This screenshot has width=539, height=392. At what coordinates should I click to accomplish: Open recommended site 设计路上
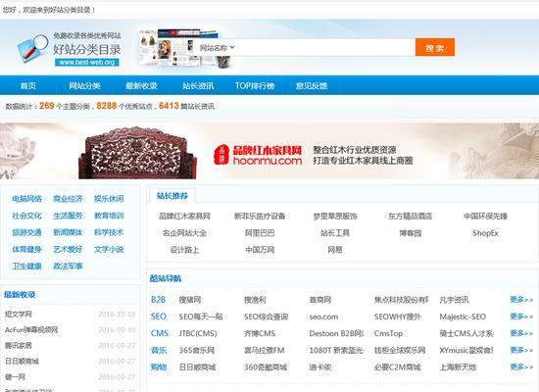pos(184,250)
